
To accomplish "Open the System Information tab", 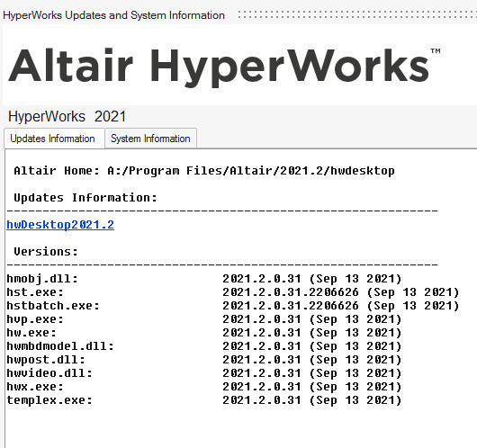I will (x=150, y=139).
